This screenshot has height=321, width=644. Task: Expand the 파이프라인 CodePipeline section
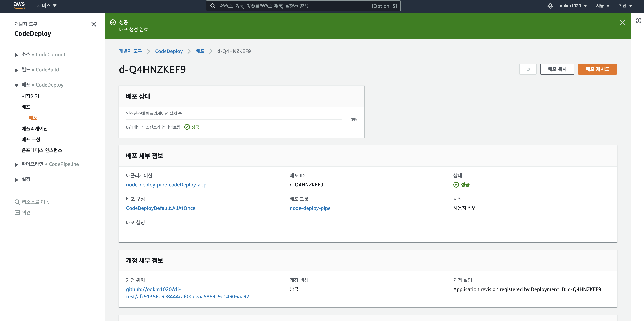17,164
